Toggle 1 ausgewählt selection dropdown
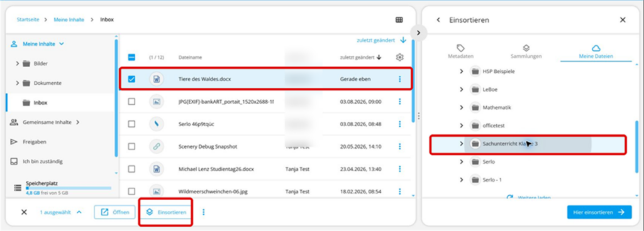Image resolution: width=644 pixels, height=231 pixels. coord(61,212)
